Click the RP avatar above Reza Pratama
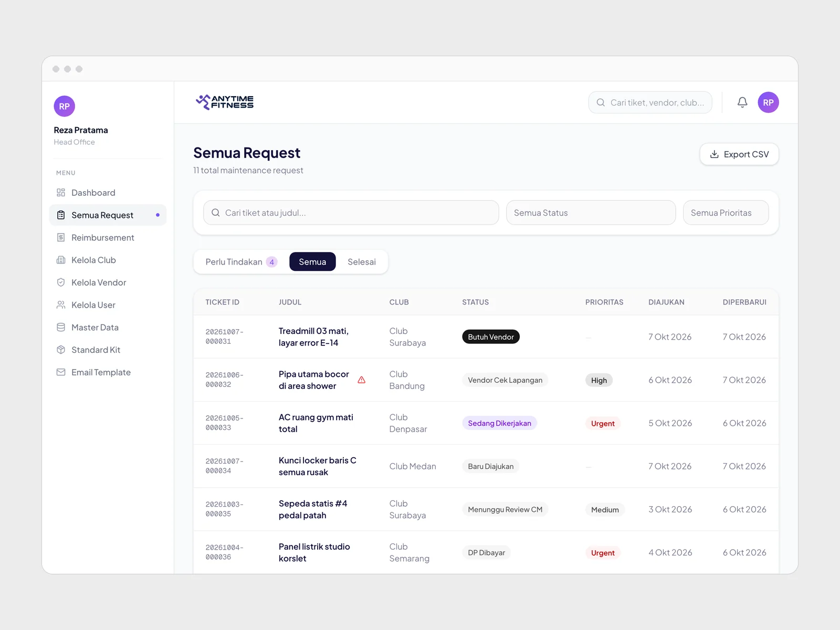The image size is (840, 630). (x=65, y=106)
